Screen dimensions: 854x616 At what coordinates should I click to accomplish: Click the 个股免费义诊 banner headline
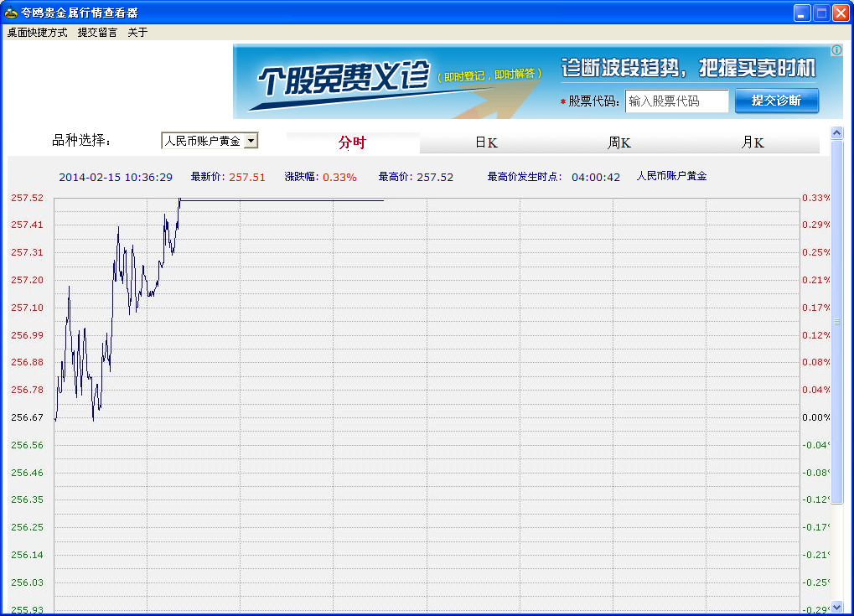point(344,80)
